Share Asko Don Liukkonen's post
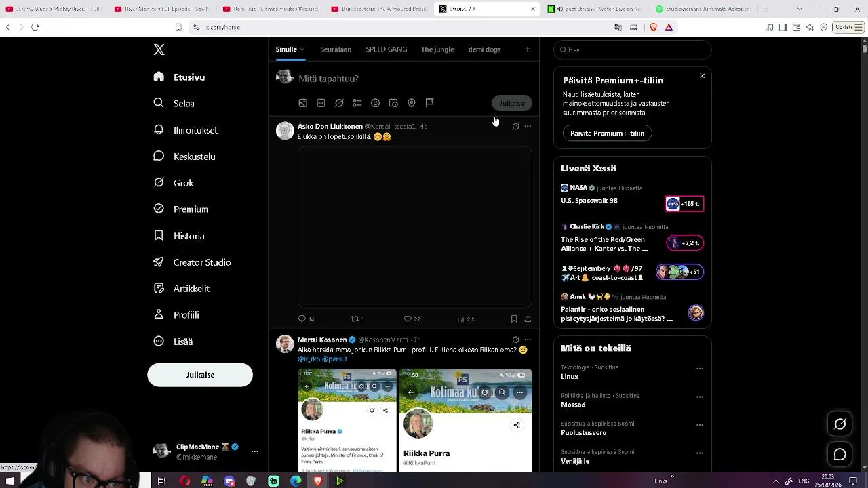Image resolution: width=868 pixels, height=488 pixels. (x=528, y=319)
